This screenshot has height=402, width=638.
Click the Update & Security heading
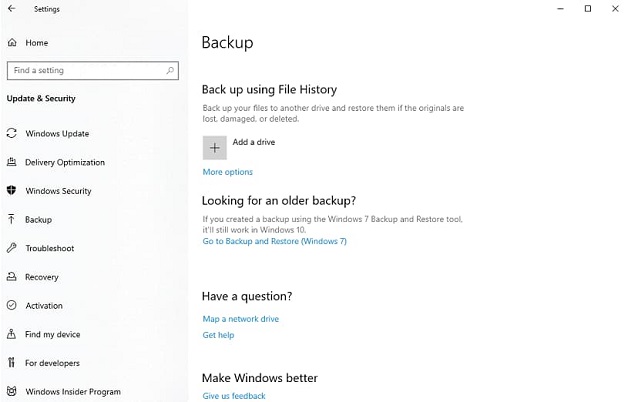tap(41, 98)
